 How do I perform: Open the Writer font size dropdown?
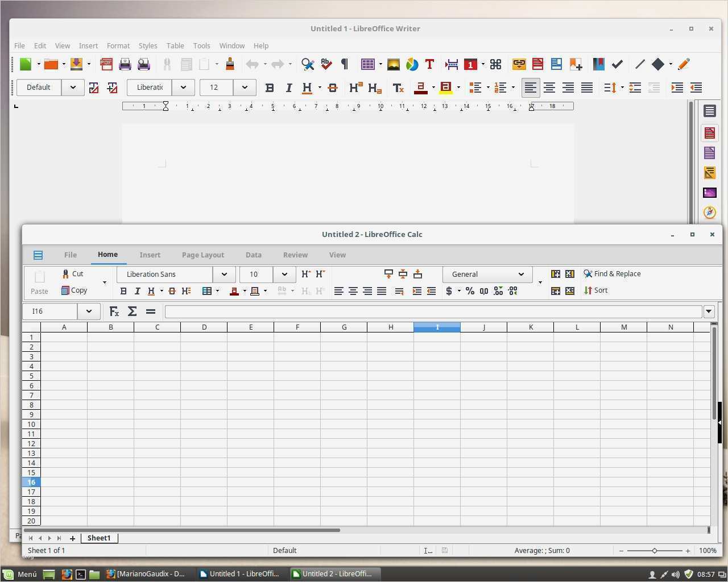[245, 88]
